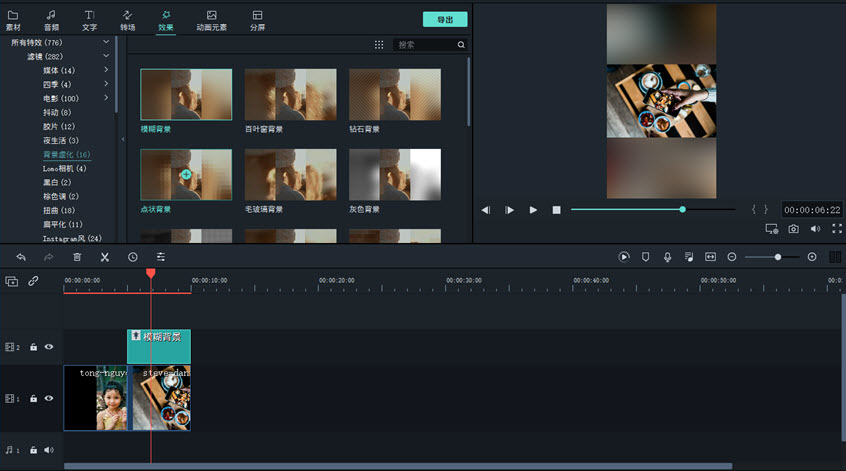The height and width of the screenshot is (471, 846).
Task: Expand the 媒体 (14) filter category
Action: [x=106, y=71]
